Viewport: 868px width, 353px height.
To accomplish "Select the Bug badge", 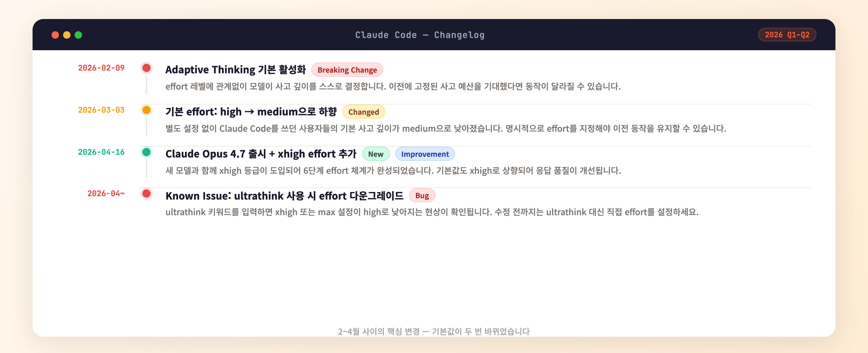I will (x=422, y=196).
